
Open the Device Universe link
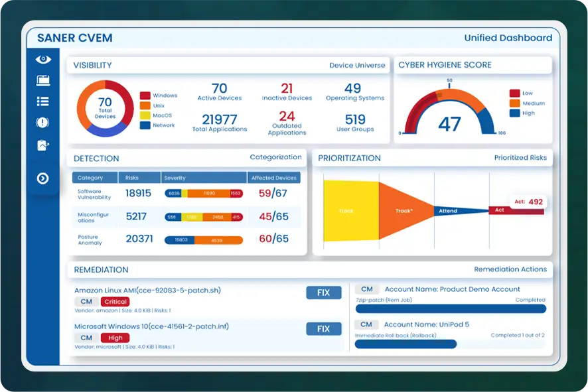[x=357, y=66]
